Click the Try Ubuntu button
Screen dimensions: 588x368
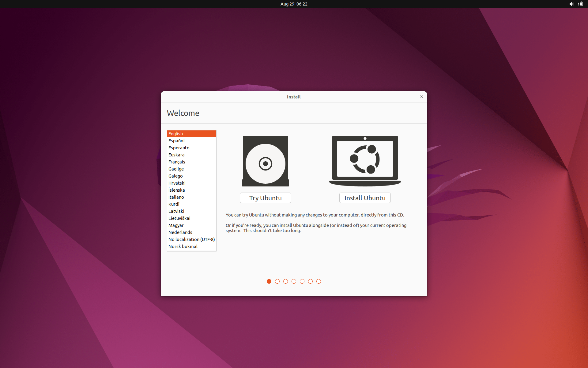tap(265, 198)
